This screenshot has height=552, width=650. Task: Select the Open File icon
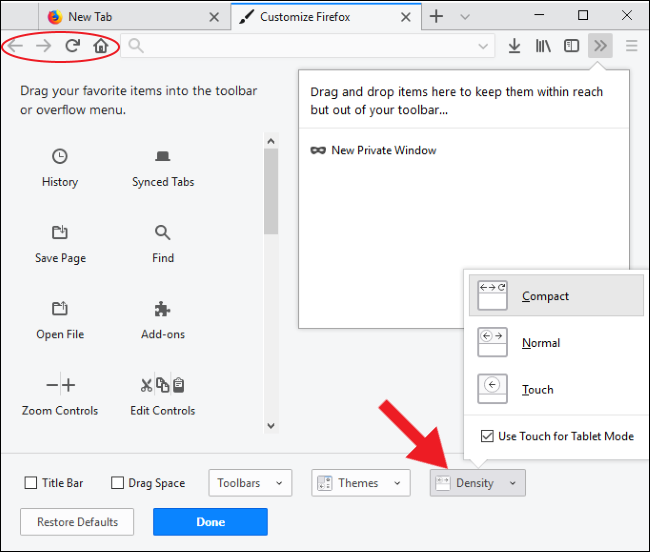click(x=60, y=308)
